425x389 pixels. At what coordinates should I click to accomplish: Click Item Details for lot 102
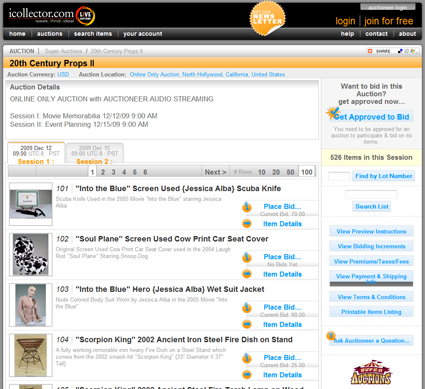[282, 274]
